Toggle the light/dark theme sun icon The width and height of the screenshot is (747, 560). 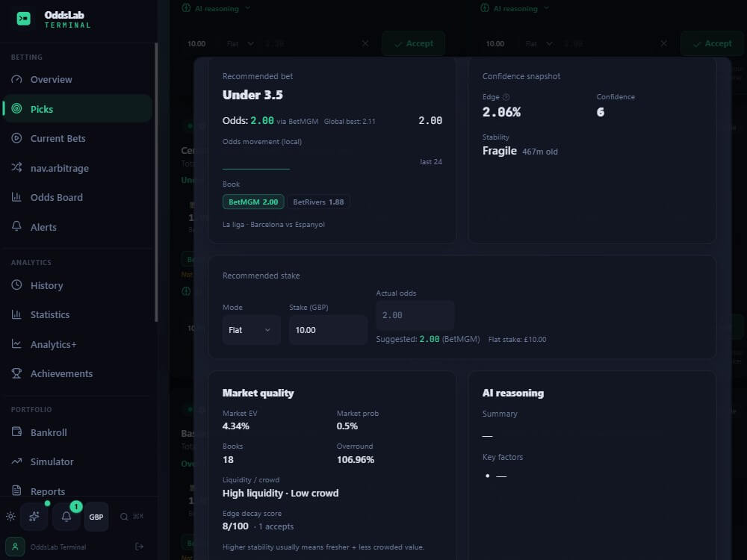click(10, 516)
